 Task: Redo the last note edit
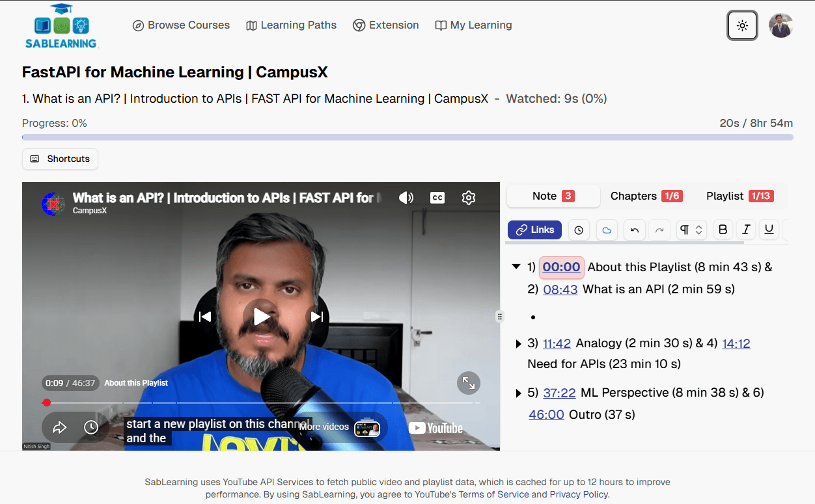(657, 230)
